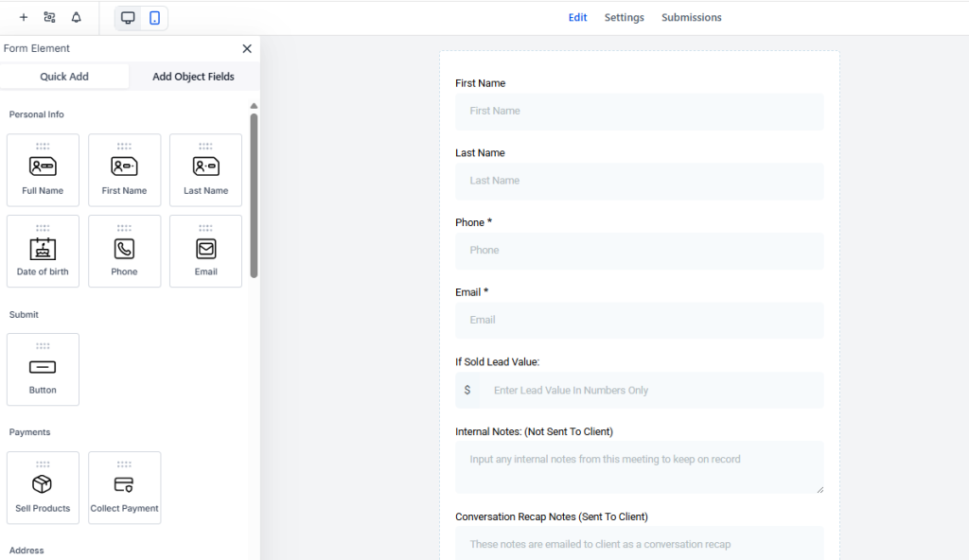The image size is (969, 560).
Task: Add the Collect Payment element
Action: pyautogui.click(x=124, y=487)
